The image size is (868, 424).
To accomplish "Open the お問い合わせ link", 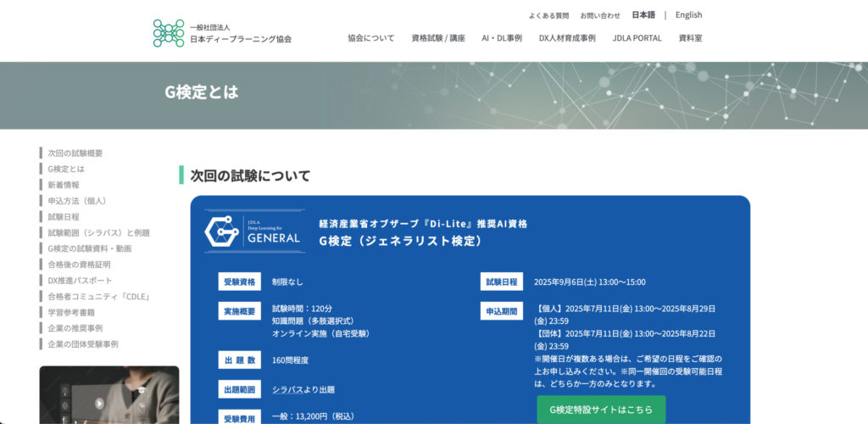I will [600, 15].
